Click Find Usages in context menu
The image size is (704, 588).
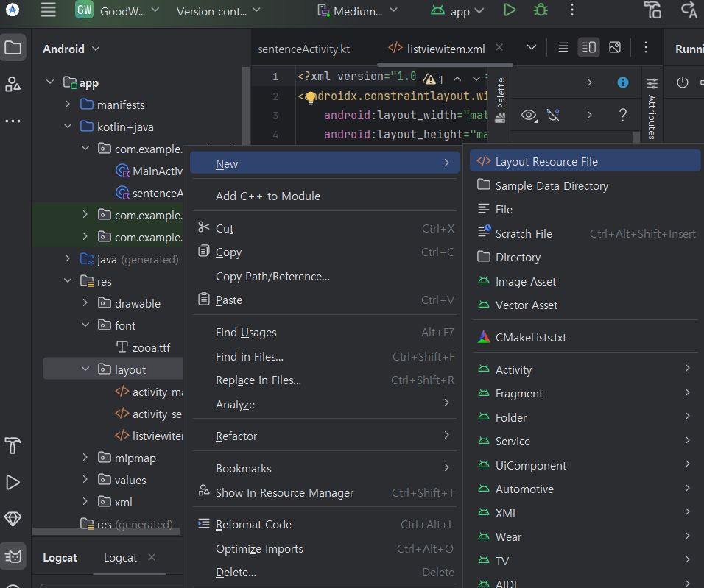point(325,332)
